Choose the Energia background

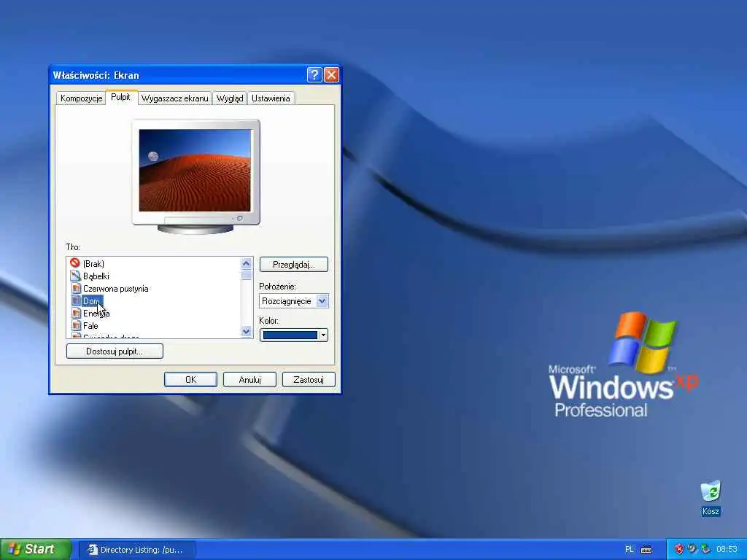[96, 313]
